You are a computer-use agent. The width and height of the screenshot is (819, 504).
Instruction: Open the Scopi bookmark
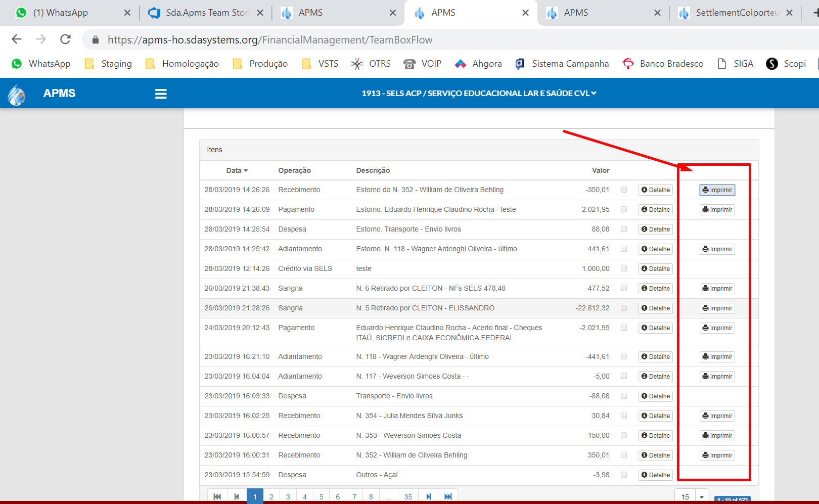pyautogui.click(x=786, y=64)
